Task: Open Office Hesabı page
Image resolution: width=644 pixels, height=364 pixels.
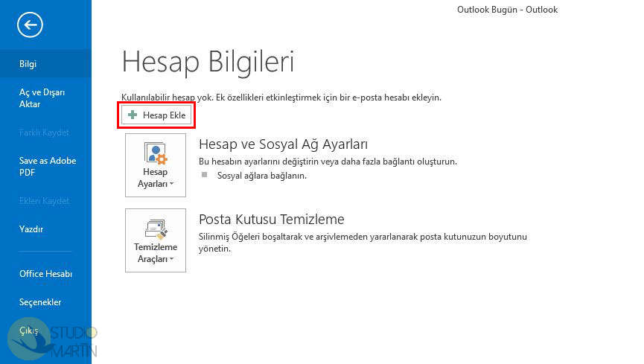Action: tap(45, 274)
